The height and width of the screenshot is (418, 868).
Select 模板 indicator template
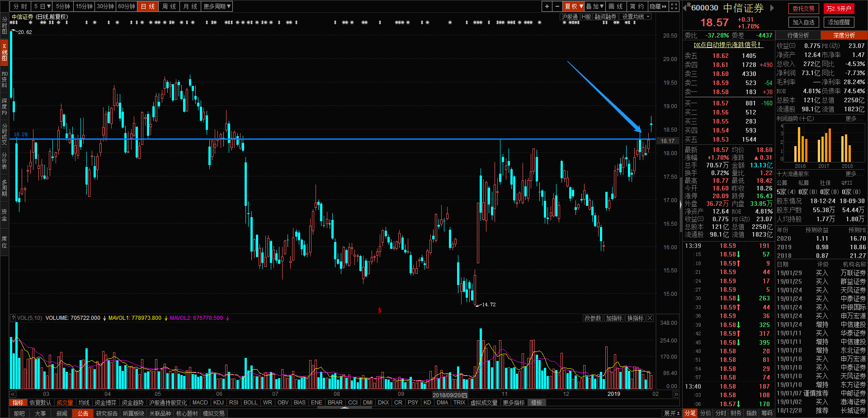click(x=536, y=403)
